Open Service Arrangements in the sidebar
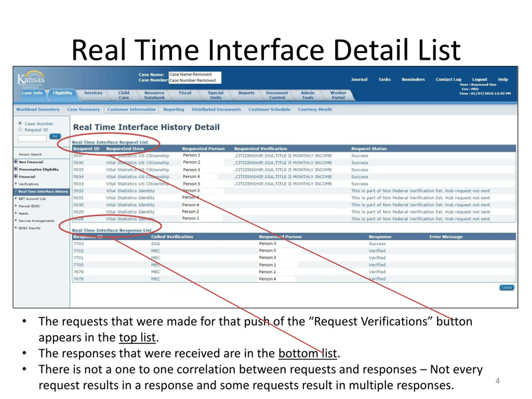The width and height of the screenshot is (532, 399). click(36, 221)
